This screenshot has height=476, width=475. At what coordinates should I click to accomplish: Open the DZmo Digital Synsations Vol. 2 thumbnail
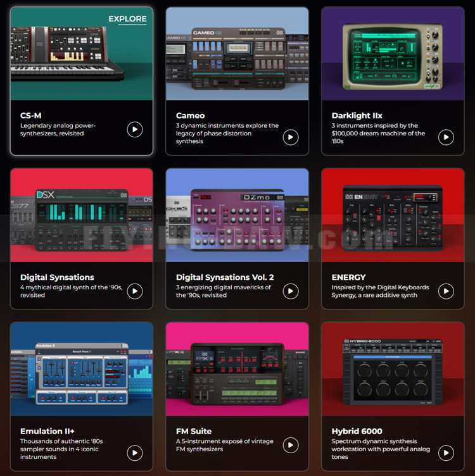237,215
